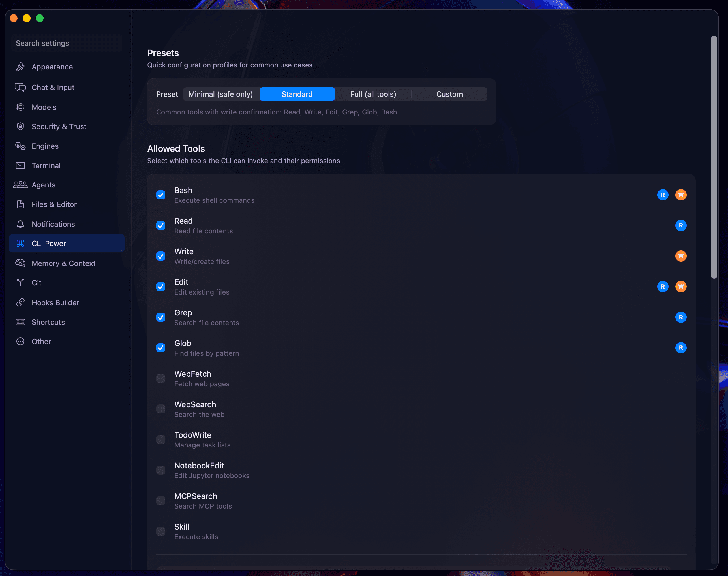Click the Terminal sidebar icon
Screen dimensions: 728x576
click(20, 165)
